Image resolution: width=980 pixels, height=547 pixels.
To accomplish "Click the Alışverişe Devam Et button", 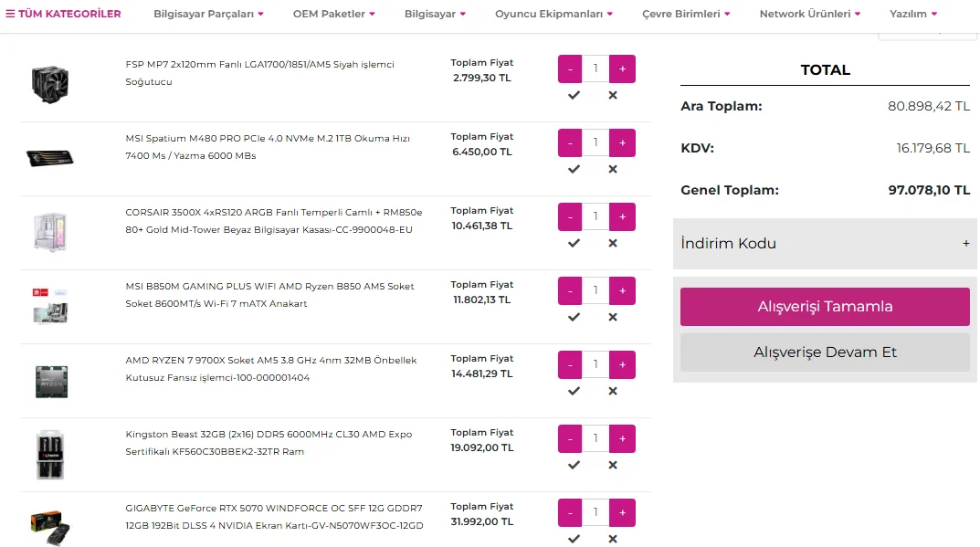I will 825,352.
